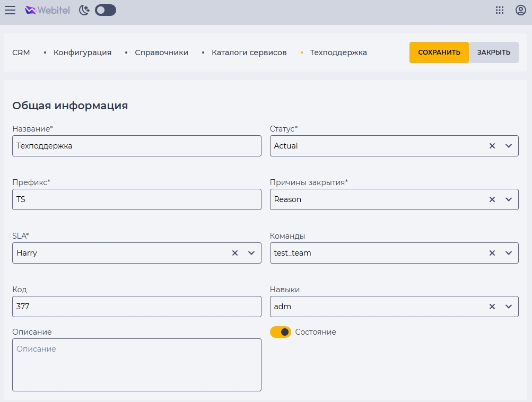Open the SLA select showing Harry
The height and width of the screenshot is (402, 532).
pyautogui.click(x=137, y=253)
